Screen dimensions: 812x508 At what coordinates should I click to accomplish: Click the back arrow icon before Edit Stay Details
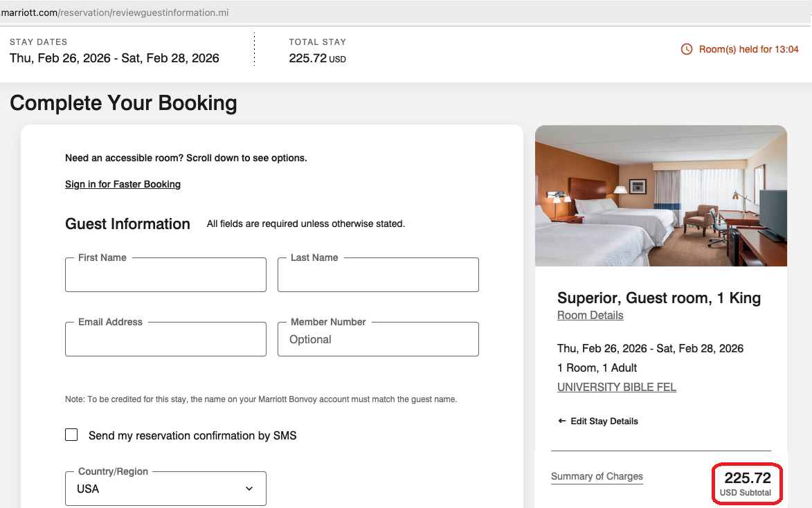coord(561,421)
